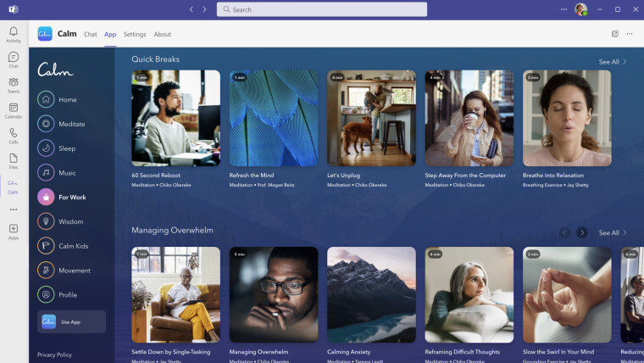The height and width of the screenshot is (363, 644).
Task: Click "Meditation • Prof. Megan Reitz" subtitle
Action: (x=262, y=185)
